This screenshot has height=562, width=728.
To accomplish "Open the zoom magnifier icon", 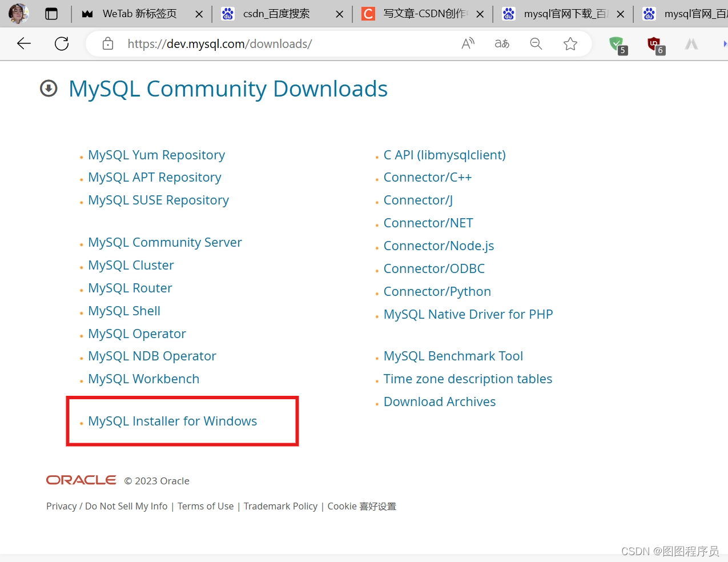I will pos(536,43).
